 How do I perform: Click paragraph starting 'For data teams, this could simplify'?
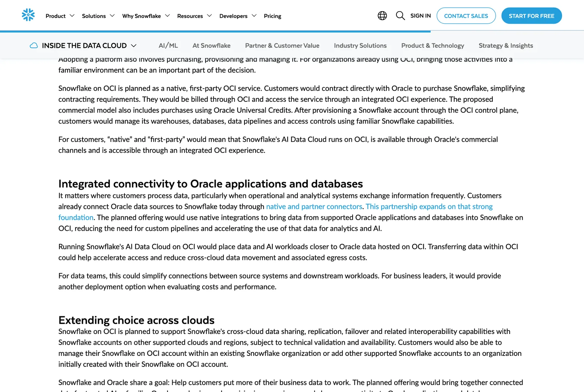280,281
